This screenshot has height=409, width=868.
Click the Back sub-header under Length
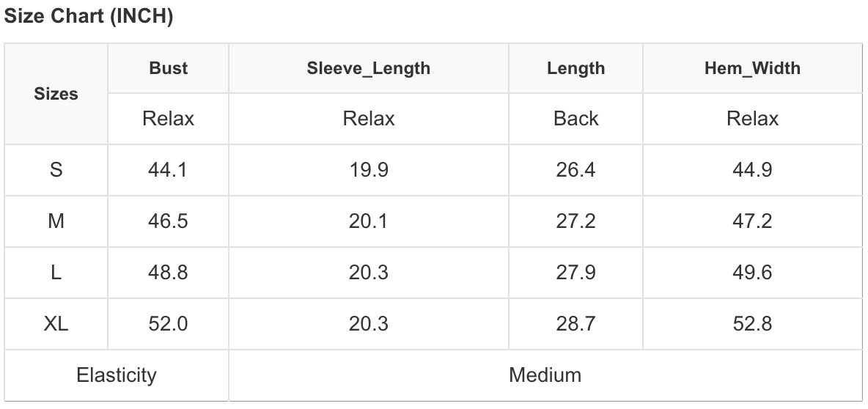click(575, 118)
